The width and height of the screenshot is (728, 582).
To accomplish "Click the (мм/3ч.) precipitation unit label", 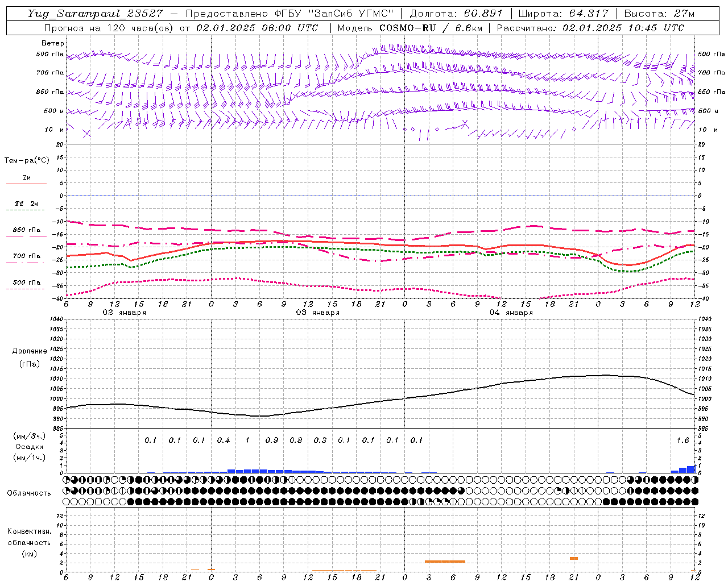I will (x=30, y=436).
